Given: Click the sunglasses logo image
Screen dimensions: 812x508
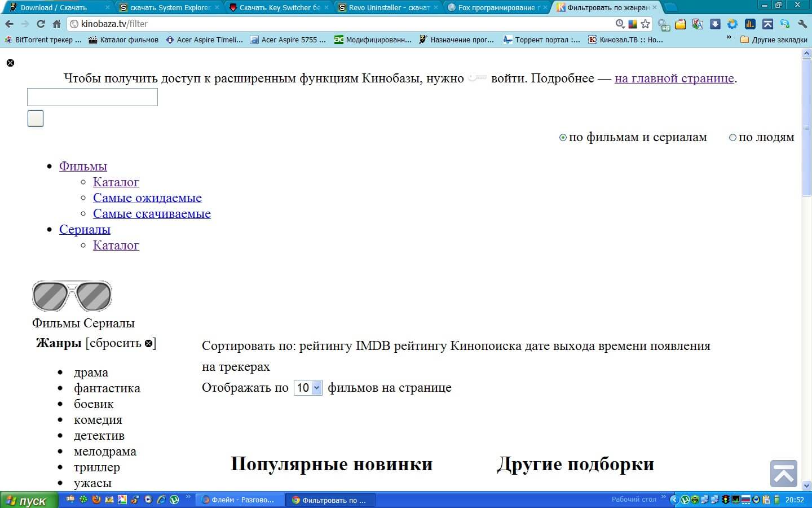Looking at the screenshot, I should click(x=72, y=296).
